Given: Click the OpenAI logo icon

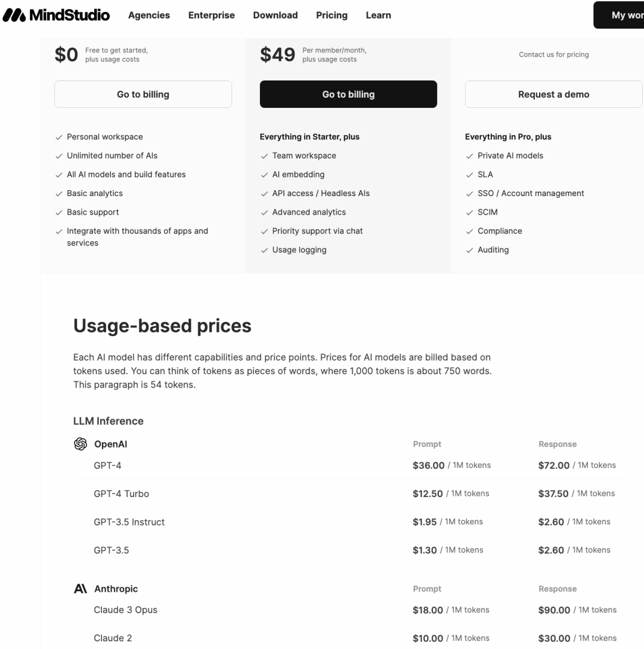Looking at the screenshot, I should (80, 444).
